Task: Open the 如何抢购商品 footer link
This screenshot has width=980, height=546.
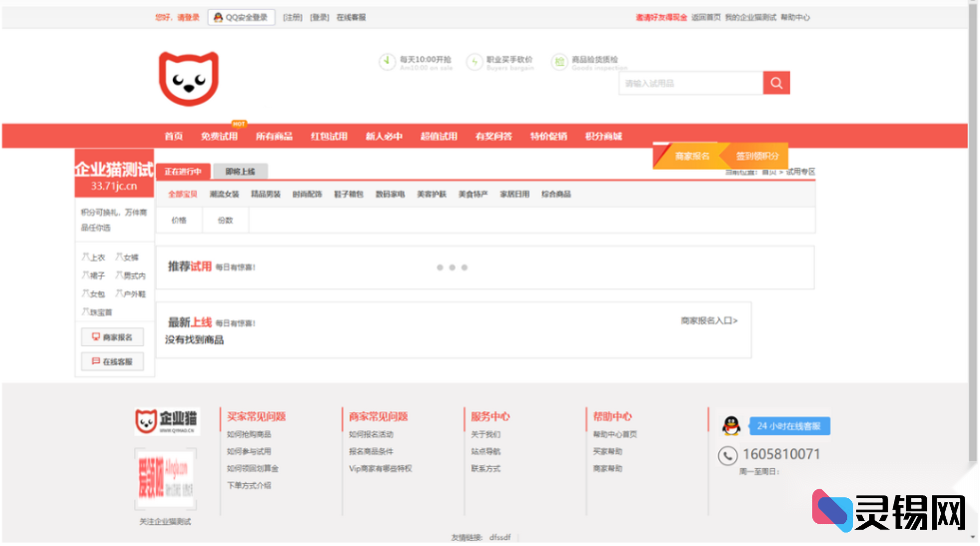Action: (x=249, y=434)
